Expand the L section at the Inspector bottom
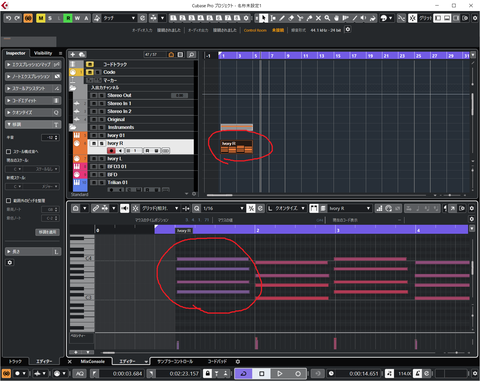This screenshot has height=381, width=480. pos(33,252)
